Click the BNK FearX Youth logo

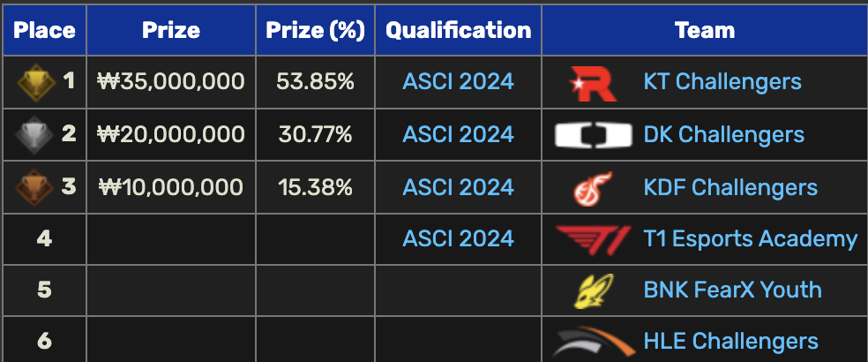(593, 290)
